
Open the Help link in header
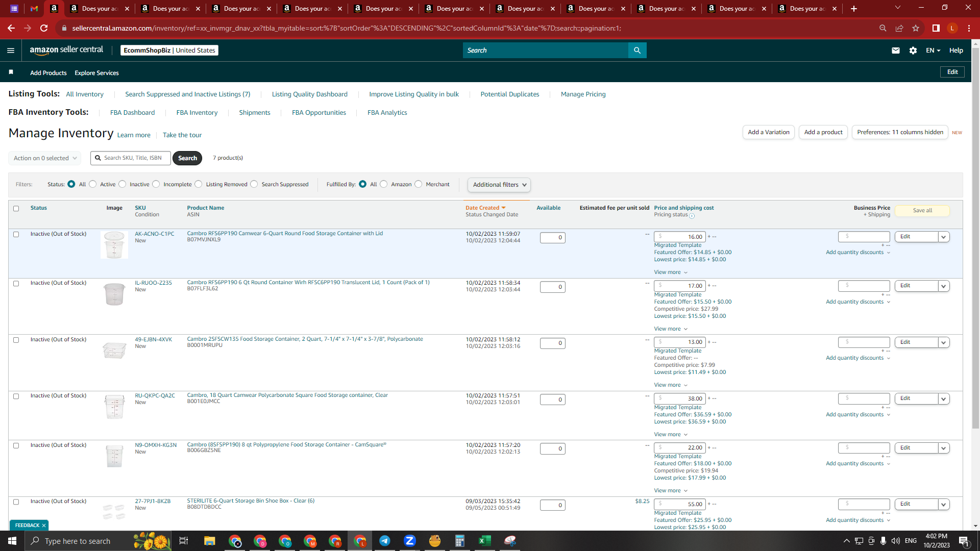coord(956,51)
